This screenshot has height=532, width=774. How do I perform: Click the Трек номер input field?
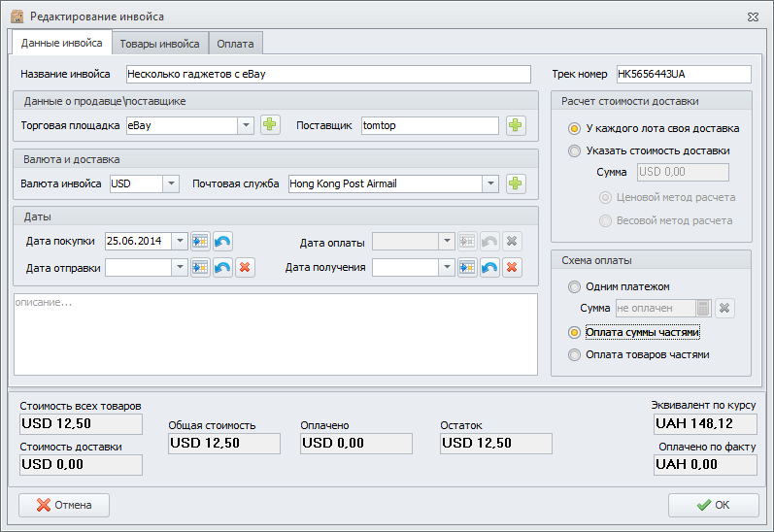click(x=683, y=75)
